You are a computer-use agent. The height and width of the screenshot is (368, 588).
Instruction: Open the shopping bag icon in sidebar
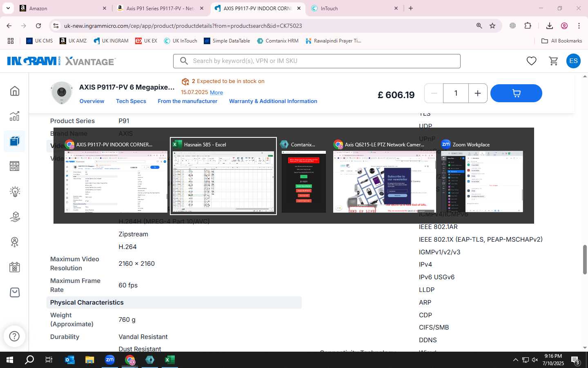click(x=15, y=292)
